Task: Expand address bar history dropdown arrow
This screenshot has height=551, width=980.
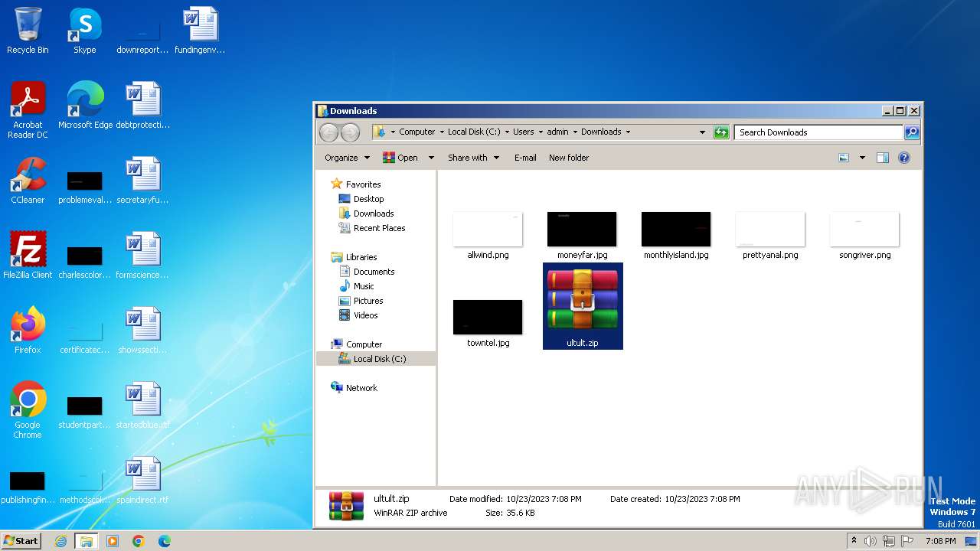Action: 702,132
